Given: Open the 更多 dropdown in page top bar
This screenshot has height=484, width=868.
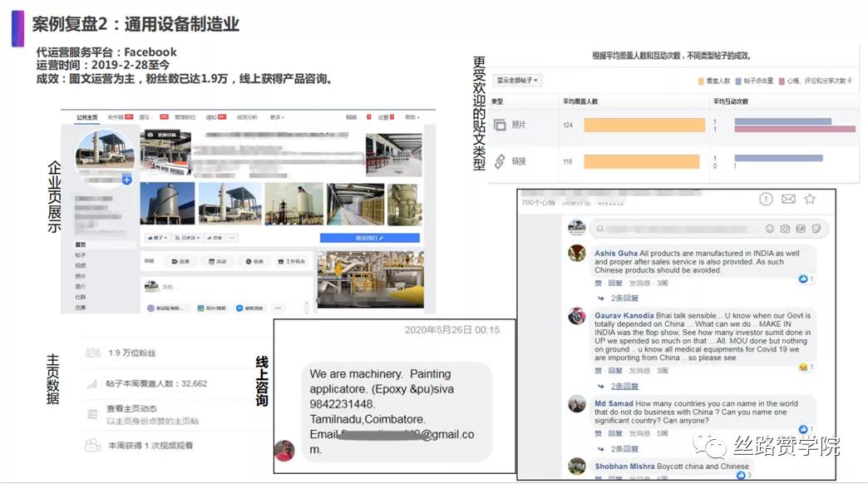Looking at the screenshot, I should click(x=277, y=117).
